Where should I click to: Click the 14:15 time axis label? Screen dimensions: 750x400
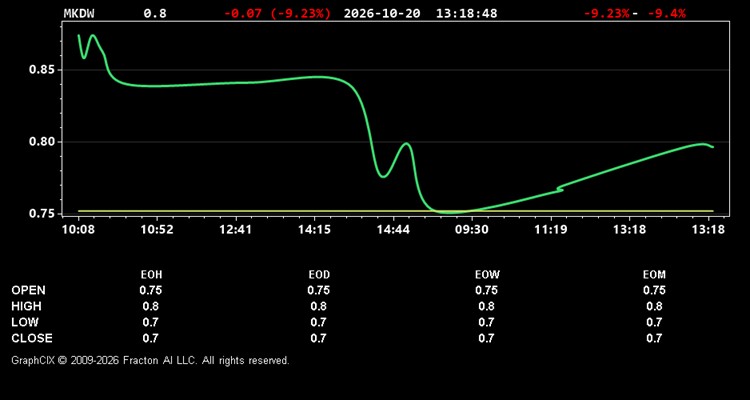(314, 230)
